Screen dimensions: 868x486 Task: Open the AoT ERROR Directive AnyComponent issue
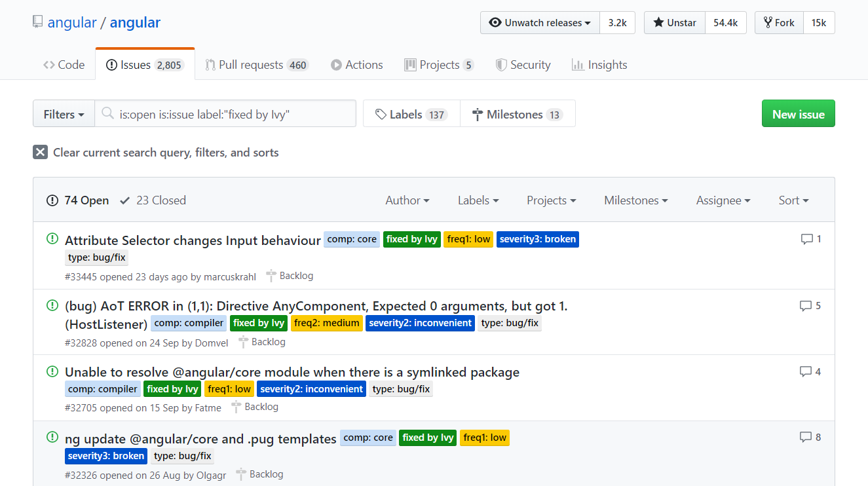click(x=316, y=314)
